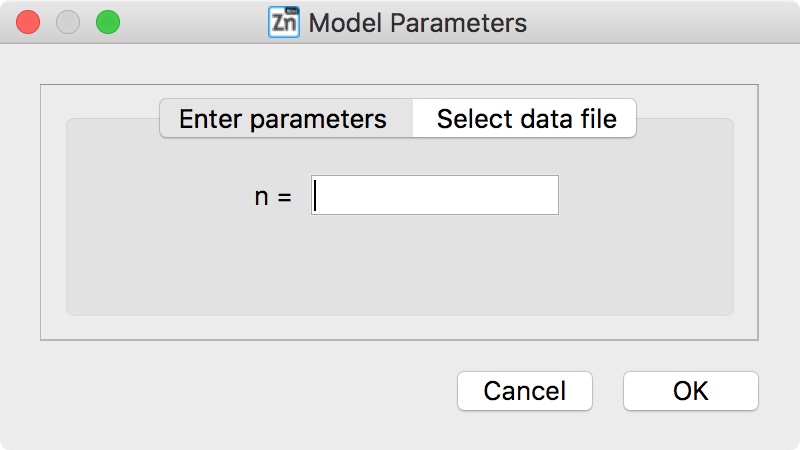Dismiss the dialog using Cancel
The image size is (800, 450).
click(524, 391)
